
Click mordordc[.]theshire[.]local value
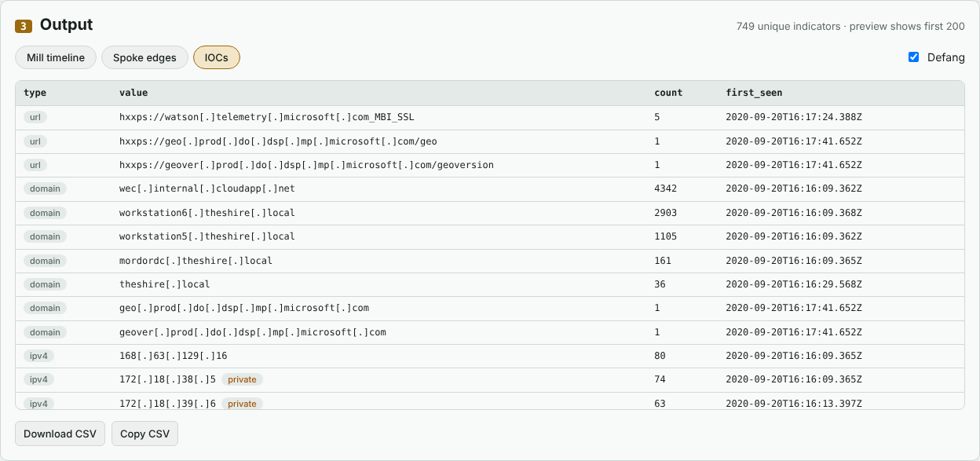(x=196, y=261)
